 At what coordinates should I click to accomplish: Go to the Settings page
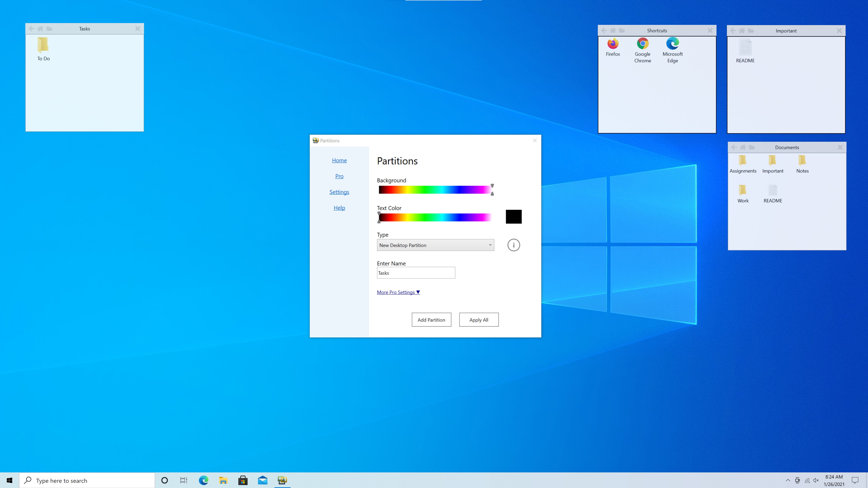(x=339, y=192)
